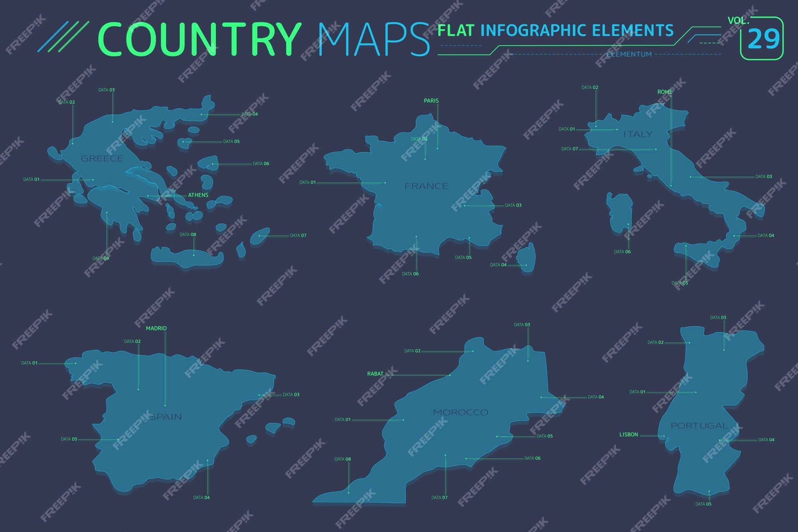
Task: Select the PORTUGAL country name label
Action: pos(699,426)
